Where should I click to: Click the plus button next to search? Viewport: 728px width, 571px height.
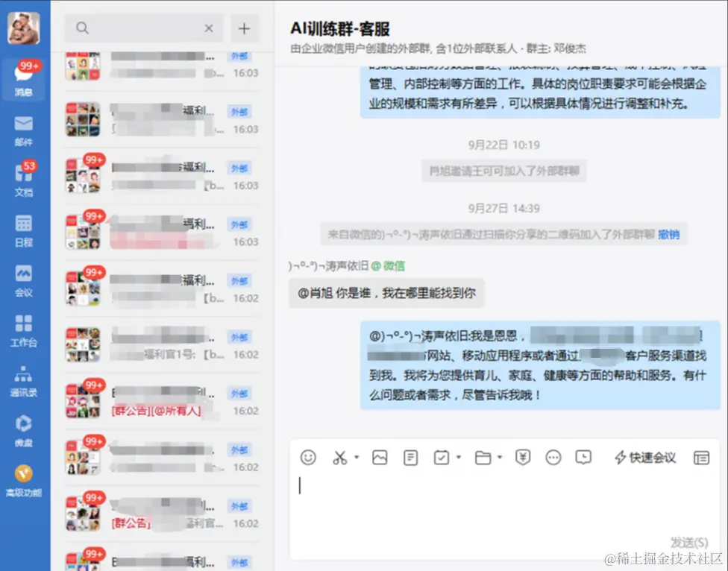coord(244,28)
